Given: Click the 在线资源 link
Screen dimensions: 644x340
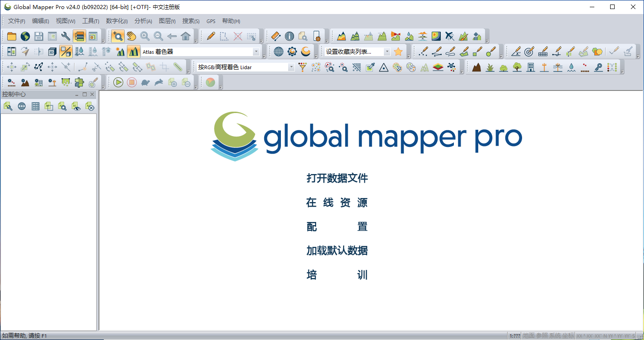Looking at the screenshot, I should 336,203.
